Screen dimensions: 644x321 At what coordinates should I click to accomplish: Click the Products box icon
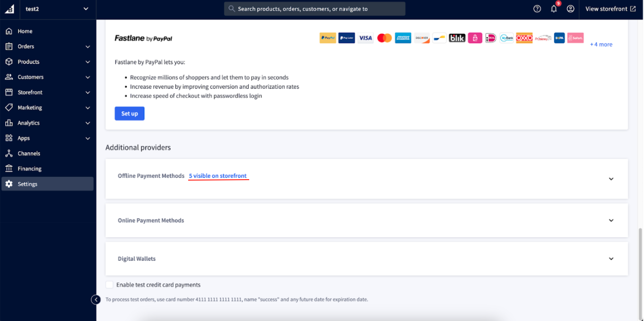coord(9,62)
